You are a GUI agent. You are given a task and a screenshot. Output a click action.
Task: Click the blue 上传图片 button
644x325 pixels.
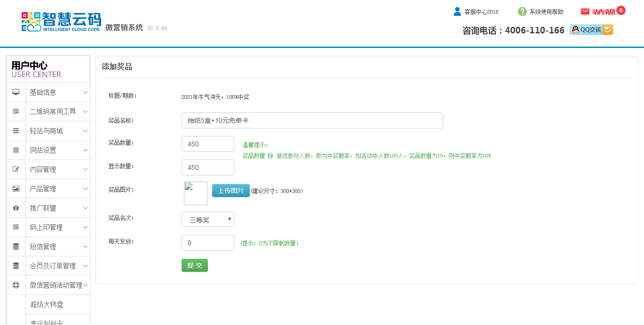pyautogui.click(x=231, y=190)
